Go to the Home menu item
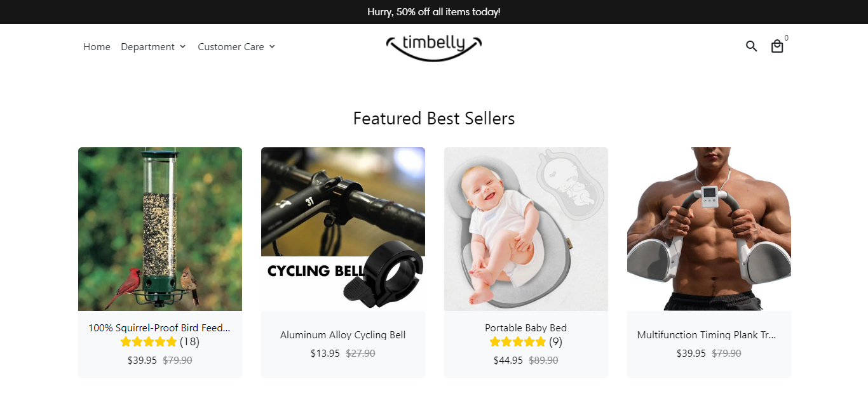868x403 pixels. click(x=97, y=47)
